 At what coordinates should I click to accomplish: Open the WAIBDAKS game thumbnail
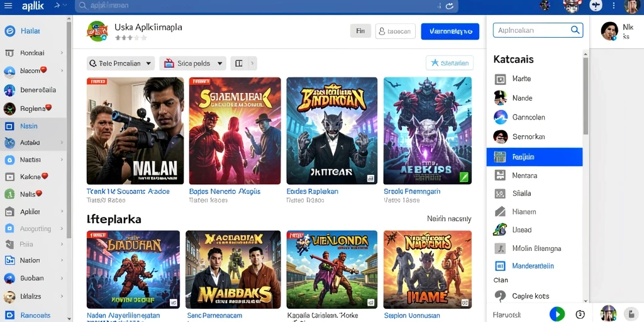233,269
